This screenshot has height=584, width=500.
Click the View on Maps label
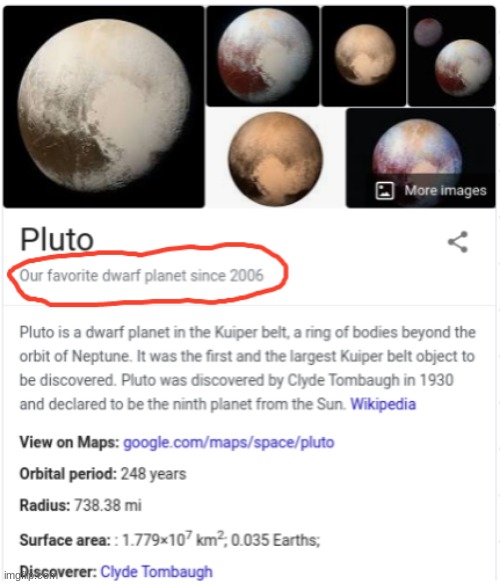[x=69, y=442]
